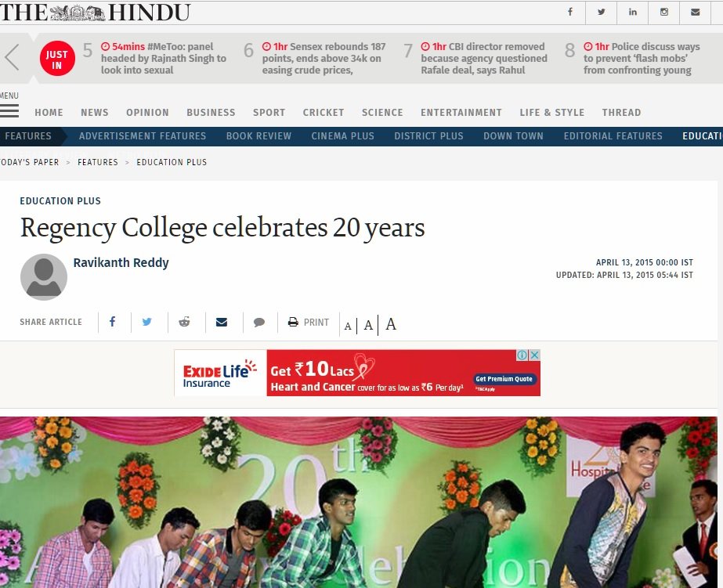Close the Exide Life advertisement
This screenshot has height=588, width=723.
coord(534,355)
